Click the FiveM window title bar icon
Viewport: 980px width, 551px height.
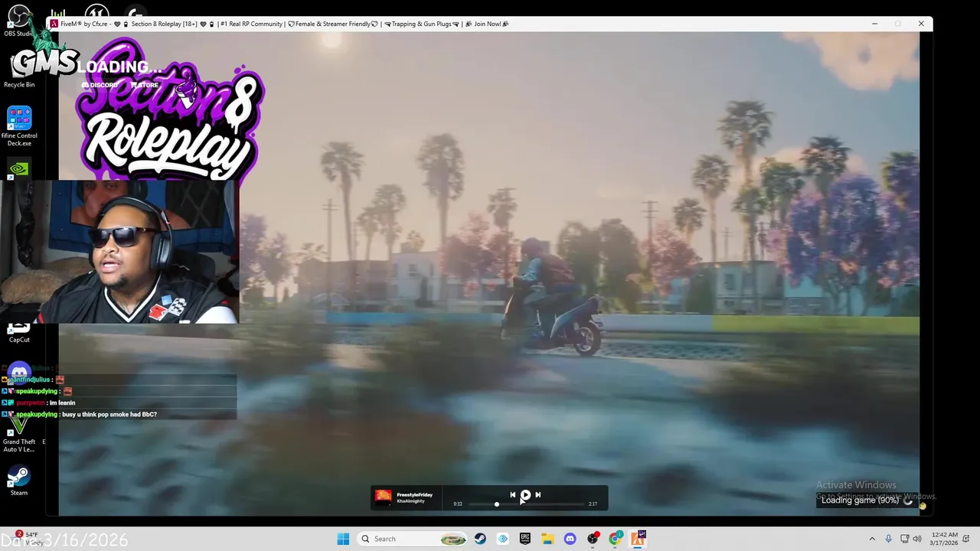tap(54, 24)
